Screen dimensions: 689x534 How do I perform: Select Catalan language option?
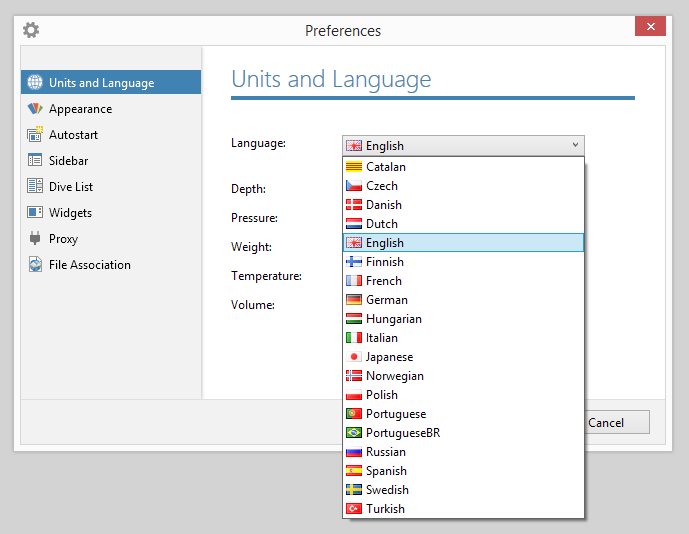coord(386,167)
